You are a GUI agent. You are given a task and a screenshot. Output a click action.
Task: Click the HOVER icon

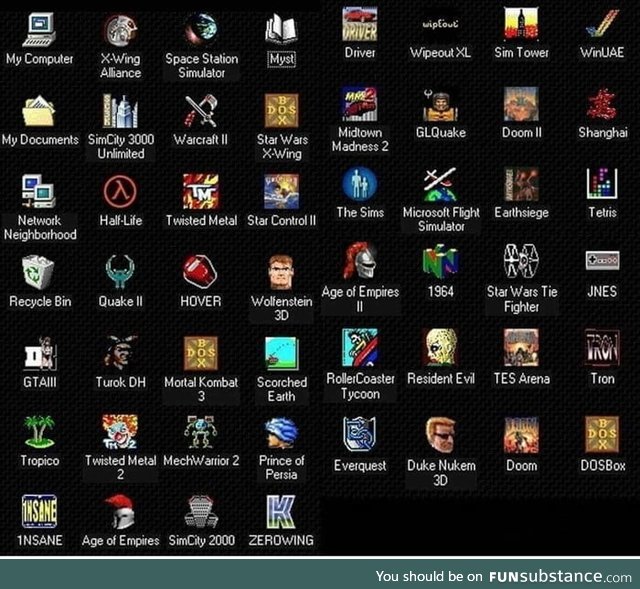(200, 271)
